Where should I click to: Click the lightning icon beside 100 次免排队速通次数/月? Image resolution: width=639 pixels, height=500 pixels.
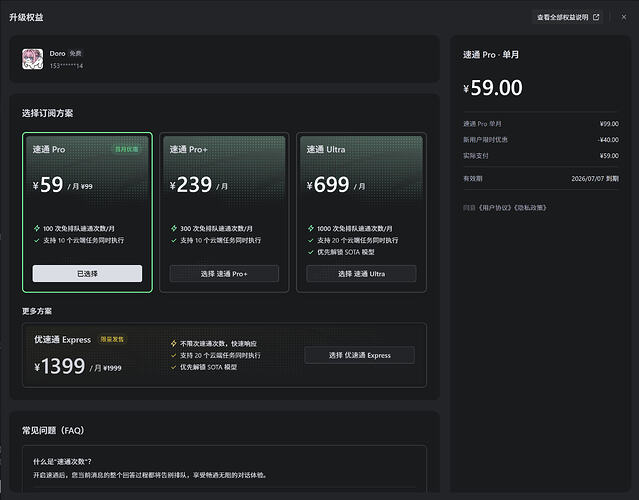coord(37,228)
